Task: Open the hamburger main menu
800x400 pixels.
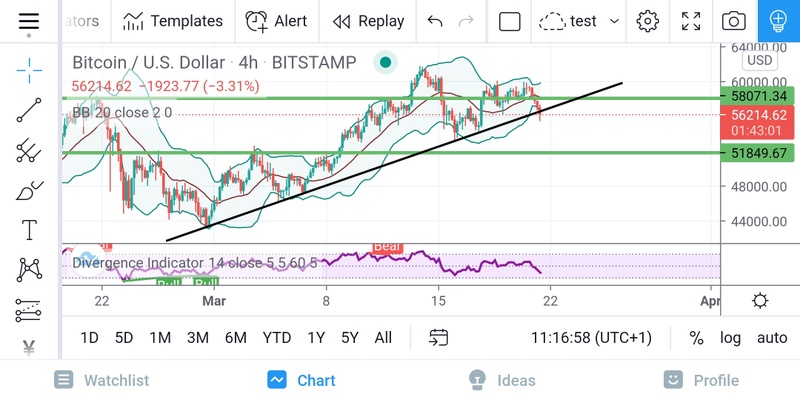Action: point(29,21)
